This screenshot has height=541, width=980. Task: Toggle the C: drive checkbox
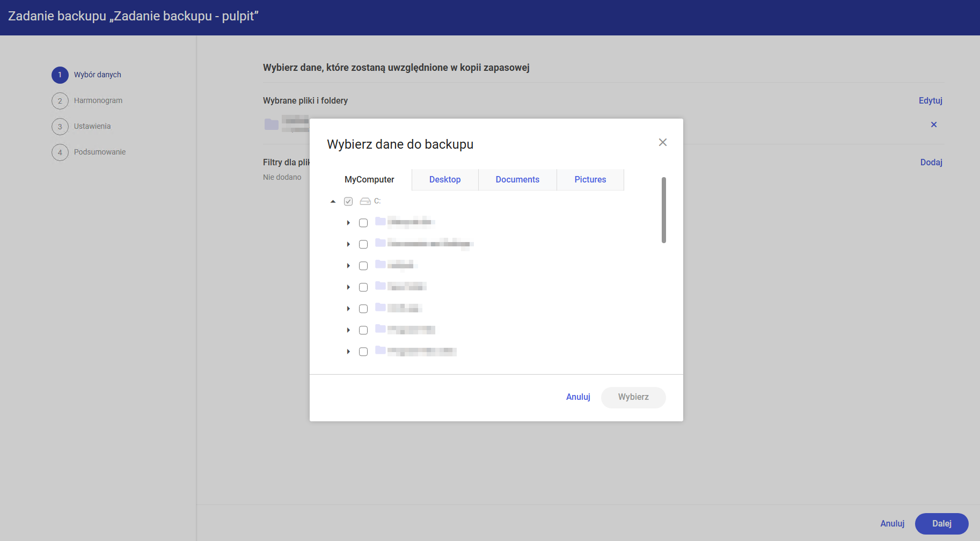pyautogui.click(x=348, y=201)
